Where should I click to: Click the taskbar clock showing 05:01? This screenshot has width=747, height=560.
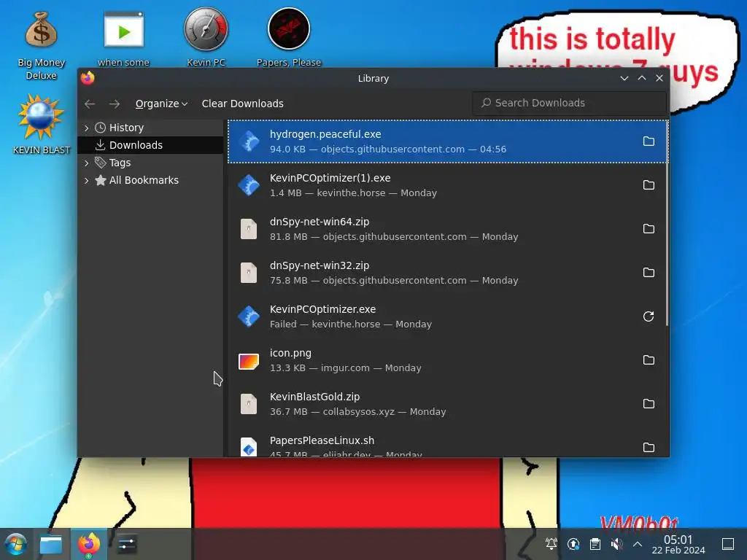pyautogui.click(x=678, y=544)
